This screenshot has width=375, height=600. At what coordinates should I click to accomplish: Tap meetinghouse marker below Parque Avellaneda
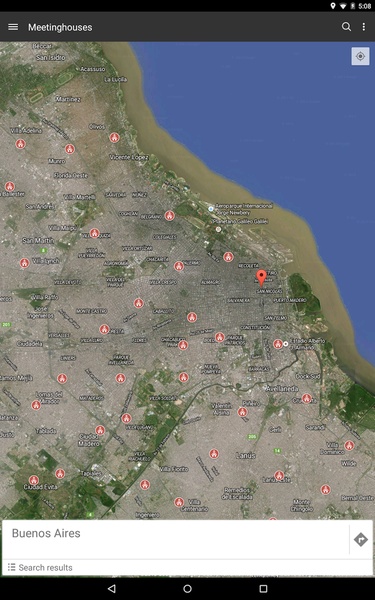[121, 378]
